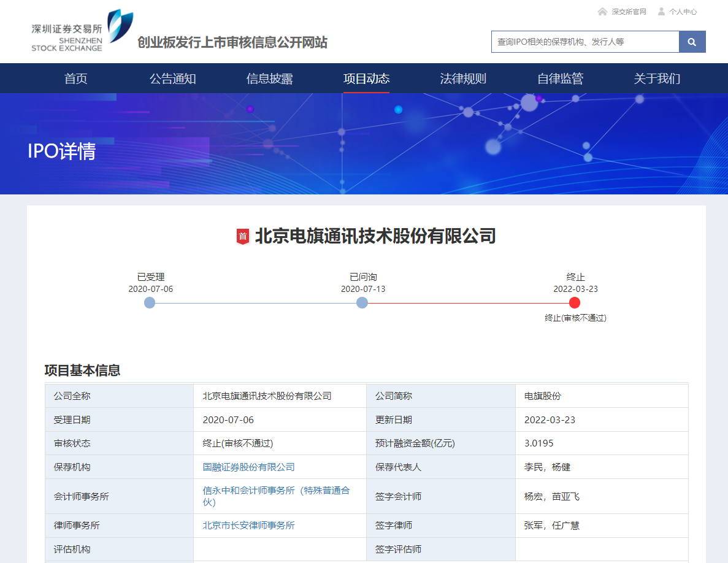
Task: Click the red 首 badge icon
Action: (242, 236)
